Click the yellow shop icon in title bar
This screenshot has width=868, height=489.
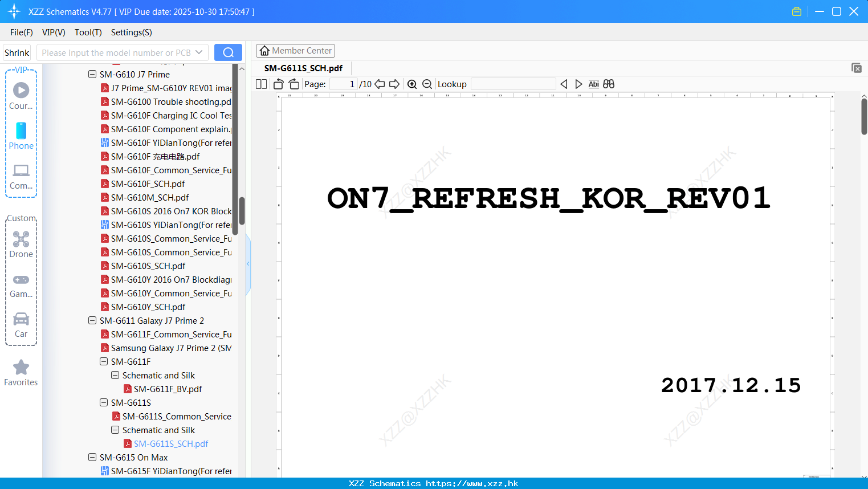point(797,11)
